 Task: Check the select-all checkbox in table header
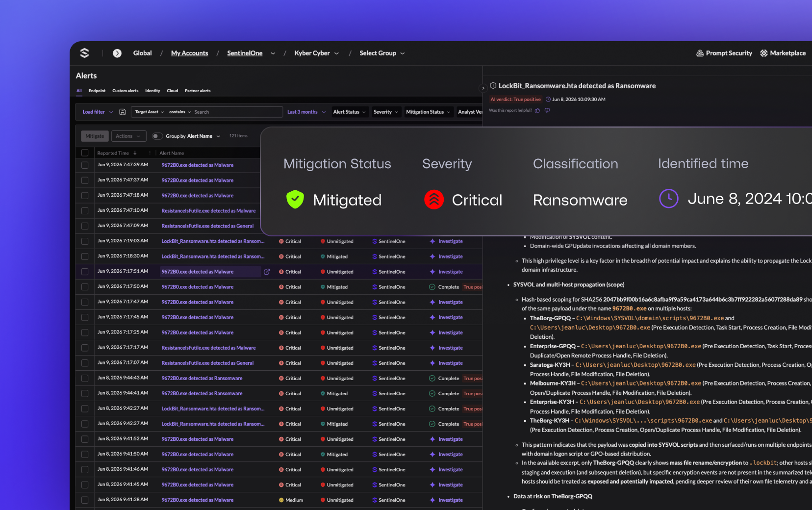coord(85,153)
